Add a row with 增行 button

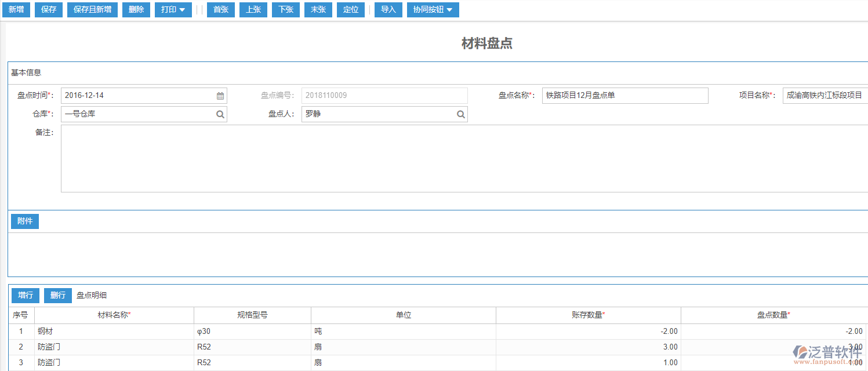click(25, 295)
